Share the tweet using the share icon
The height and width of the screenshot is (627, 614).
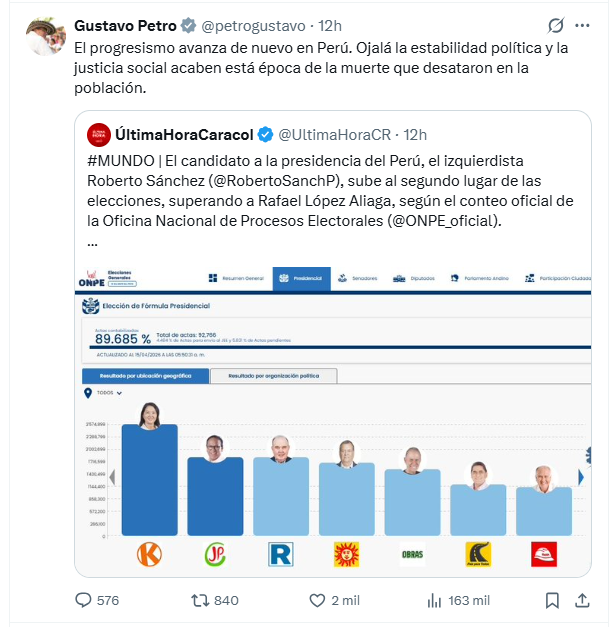pyautogui.click(x=582, y=600)
